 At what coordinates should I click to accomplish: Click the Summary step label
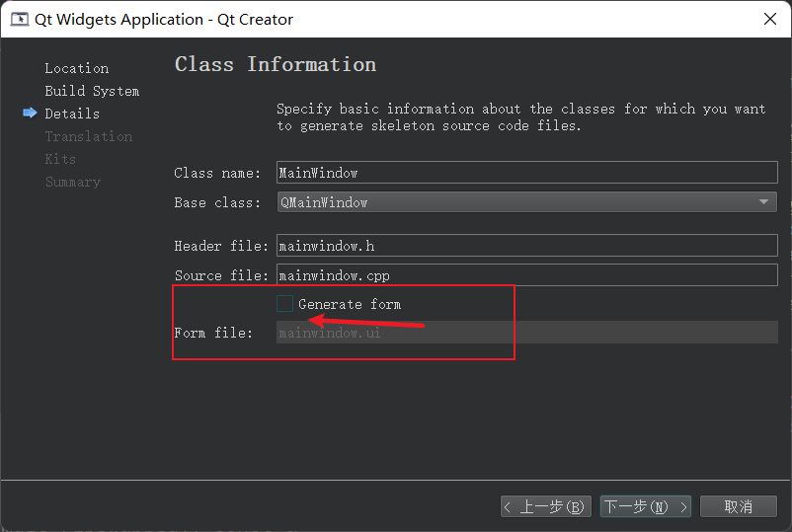[73, 182]
